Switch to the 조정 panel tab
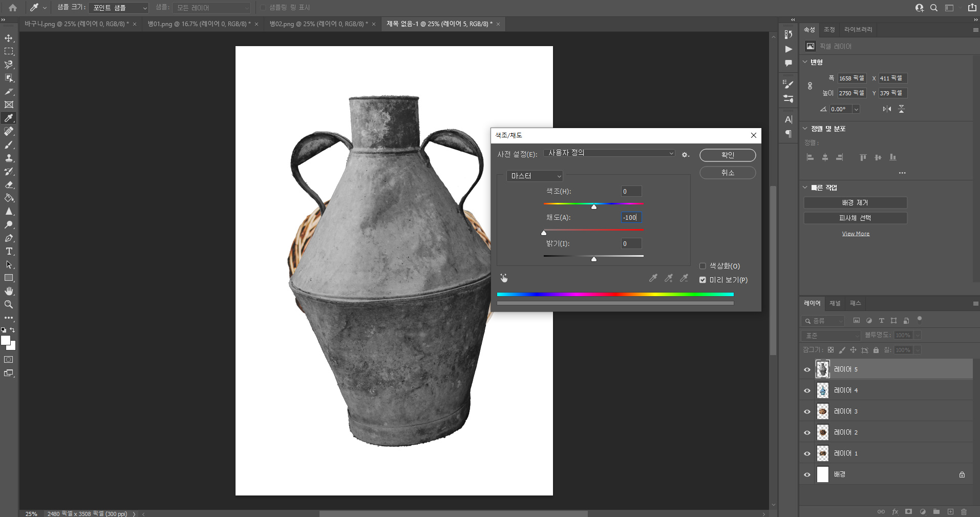 point(829,30)
